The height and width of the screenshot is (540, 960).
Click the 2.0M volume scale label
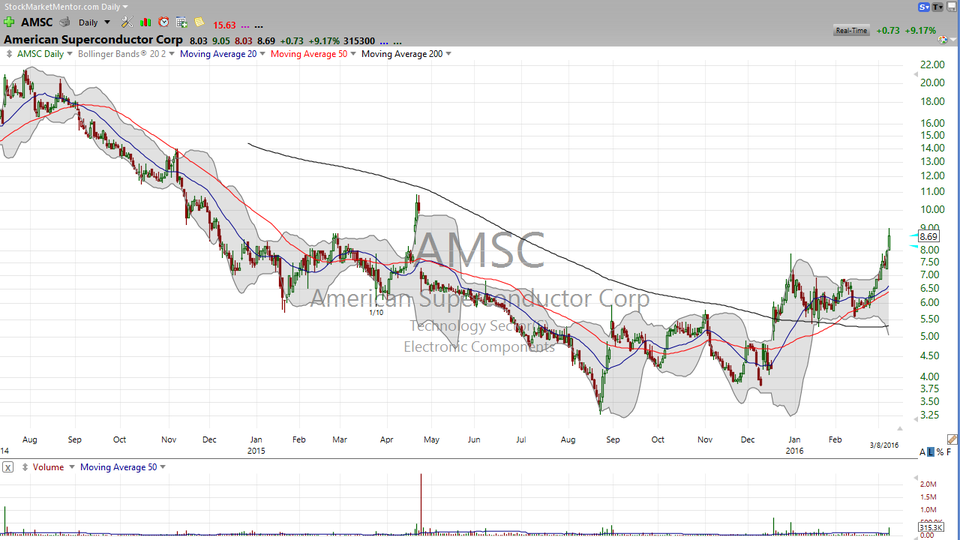pyautogui.click(x=928, y=484)
